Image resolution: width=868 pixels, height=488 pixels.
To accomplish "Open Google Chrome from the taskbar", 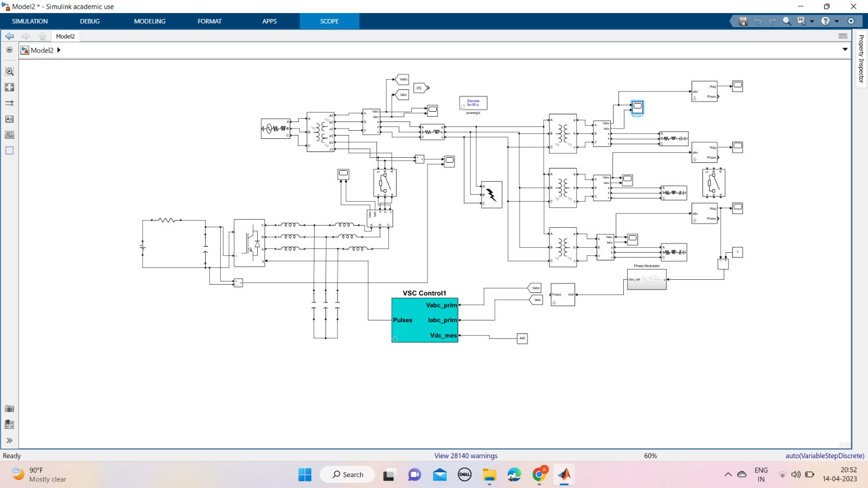I will pos(539,475).
